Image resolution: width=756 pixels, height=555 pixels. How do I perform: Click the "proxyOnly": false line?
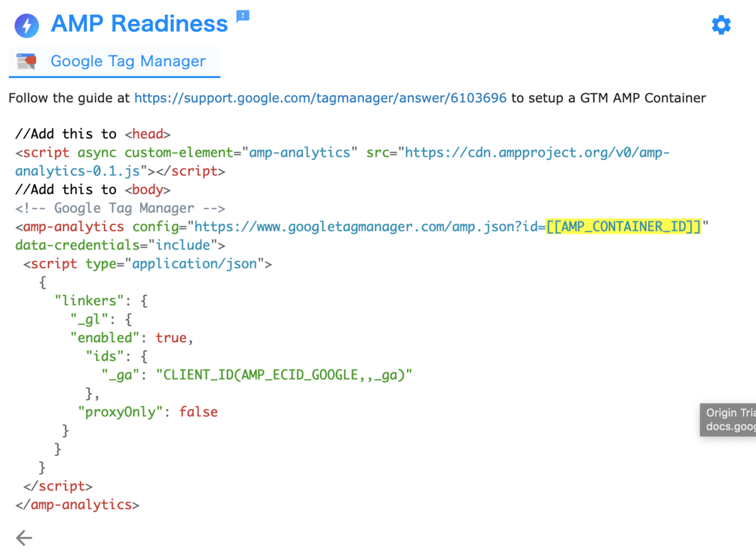tap(148, 412)
